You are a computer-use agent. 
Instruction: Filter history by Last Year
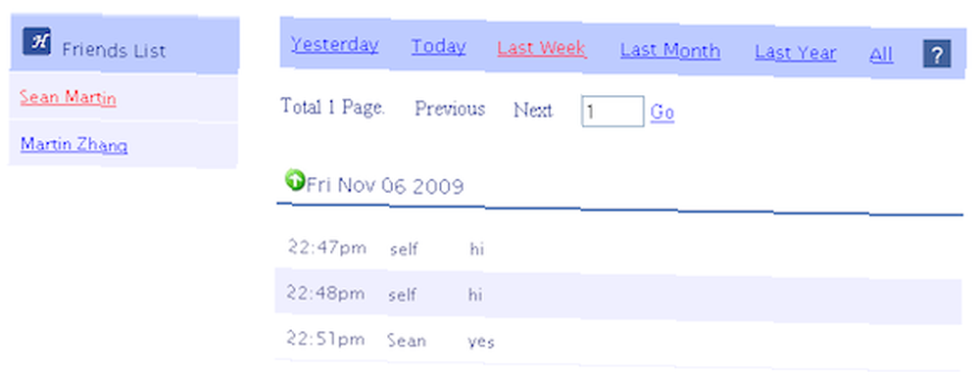coord(795,53)
